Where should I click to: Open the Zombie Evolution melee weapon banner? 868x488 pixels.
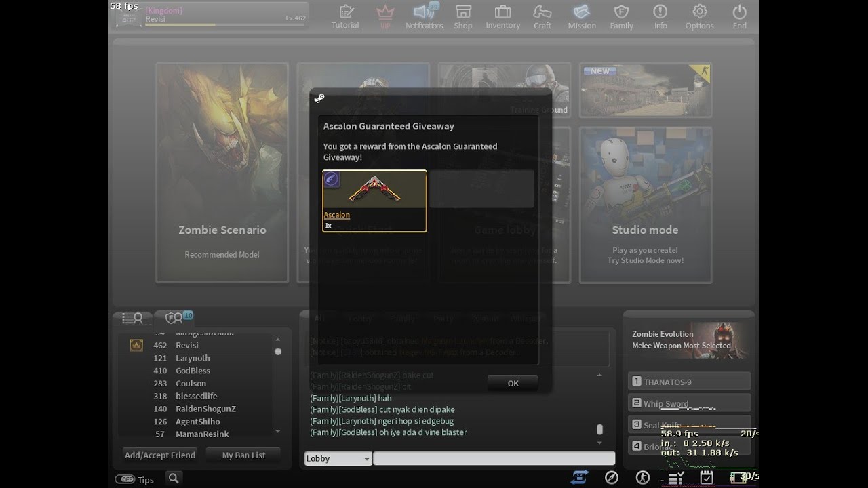689,340
